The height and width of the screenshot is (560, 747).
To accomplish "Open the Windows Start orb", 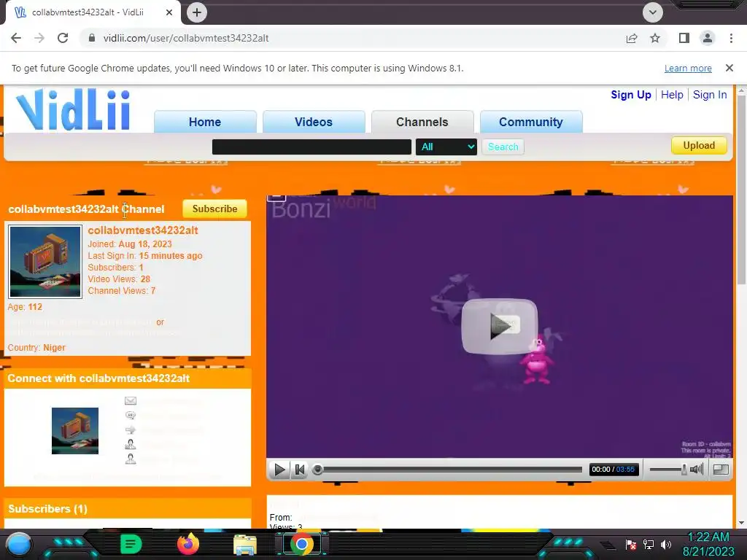I will (x=19, y=544).
